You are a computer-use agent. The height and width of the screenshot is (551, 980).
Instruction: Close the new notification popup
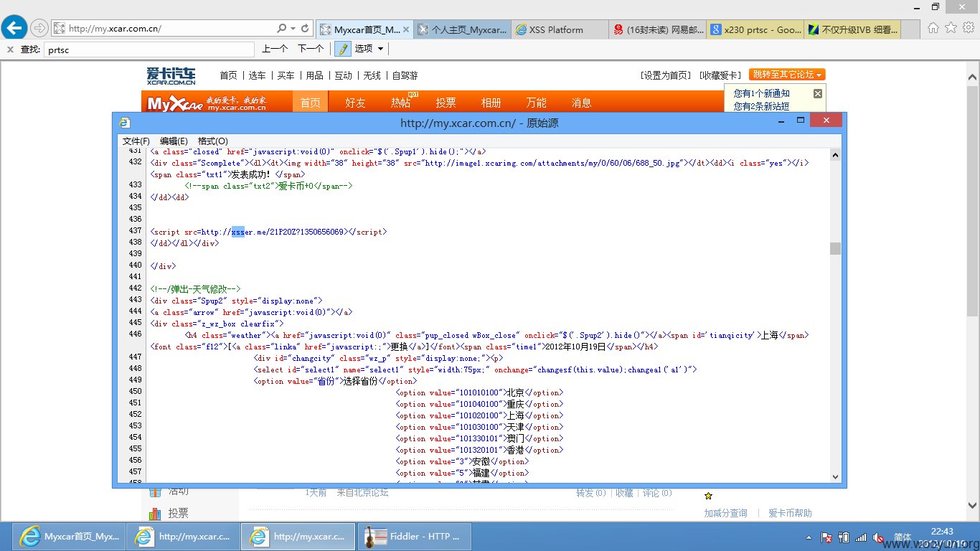tap(818, 94)
